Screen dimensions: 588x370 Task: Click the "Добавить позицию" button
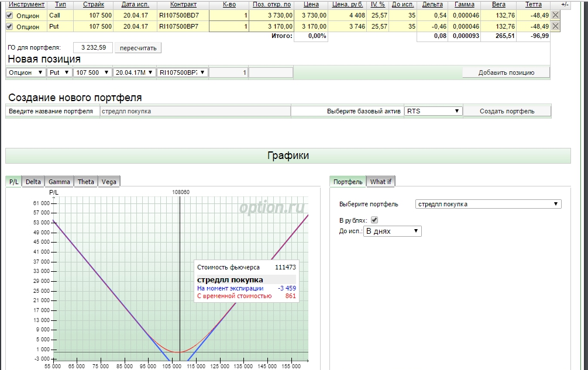pyautogui.click(x=506, y=72)
